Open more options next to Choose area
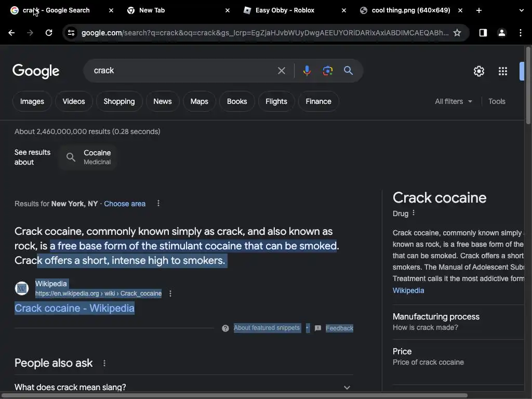 [x=158, y=203]
